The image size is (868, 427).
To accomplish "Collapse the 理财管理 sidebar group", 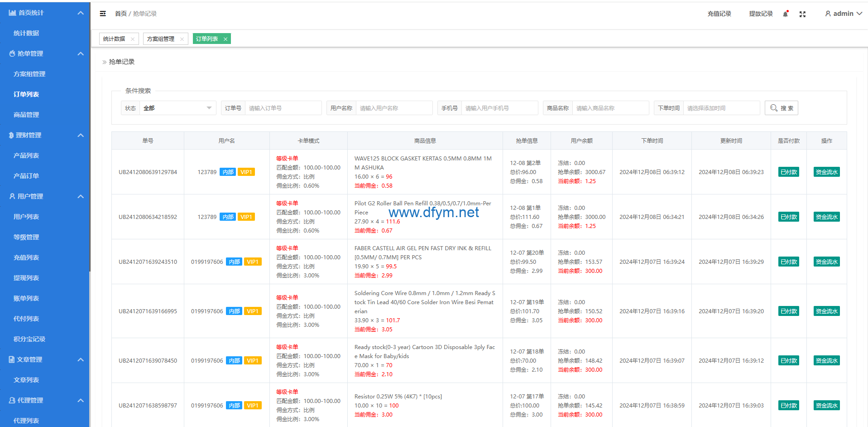I will point(81,135).
